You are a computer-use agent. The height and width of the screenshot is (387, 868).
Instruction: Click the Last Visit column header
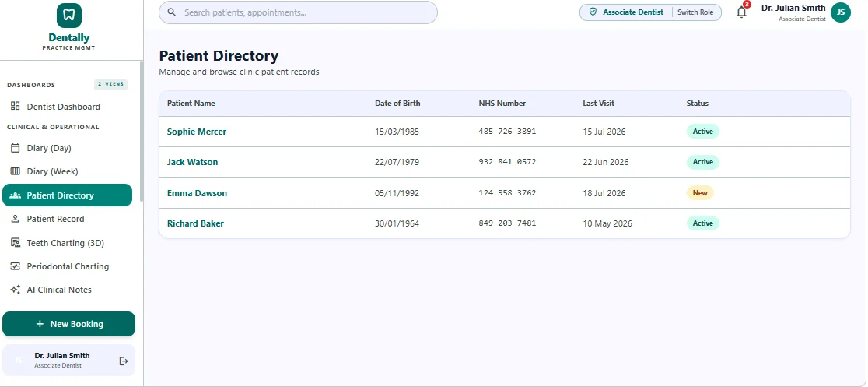click(x=598, y=103)
